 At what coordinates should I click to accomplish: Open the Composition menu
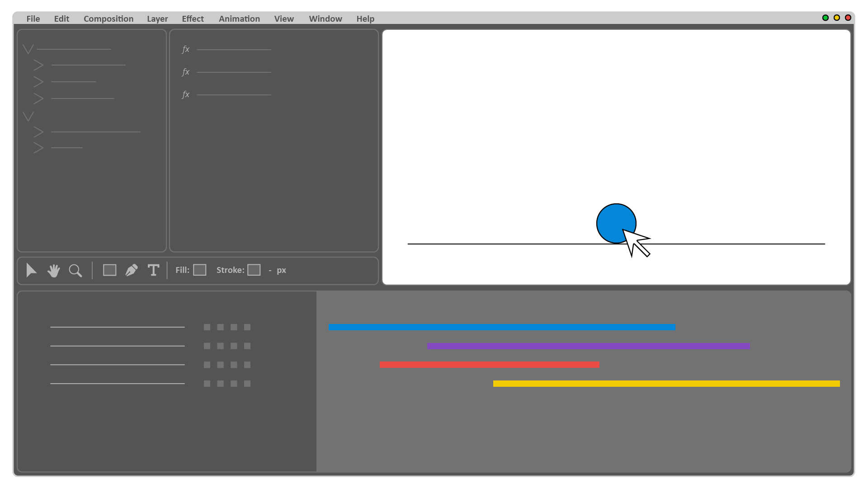coord(108,19)
